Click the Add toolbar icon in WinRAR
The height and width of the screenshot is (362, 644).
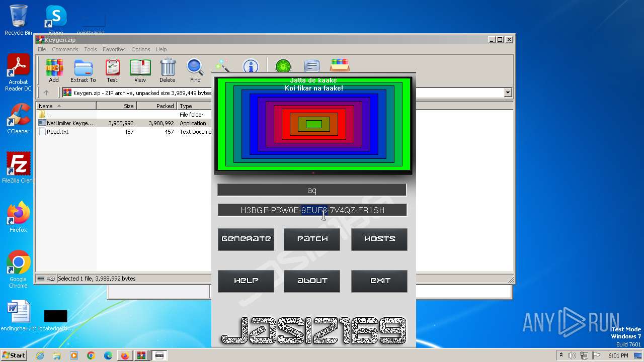pyautogui.click(x=54, y=71)
